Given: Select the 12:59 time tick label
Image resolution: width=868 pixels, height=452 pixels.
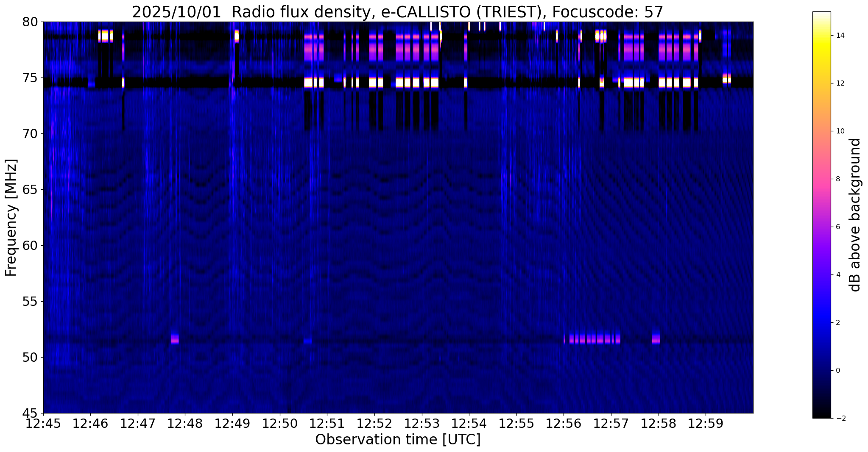Looking at the screenshot, I should click(x=706, y=424).
